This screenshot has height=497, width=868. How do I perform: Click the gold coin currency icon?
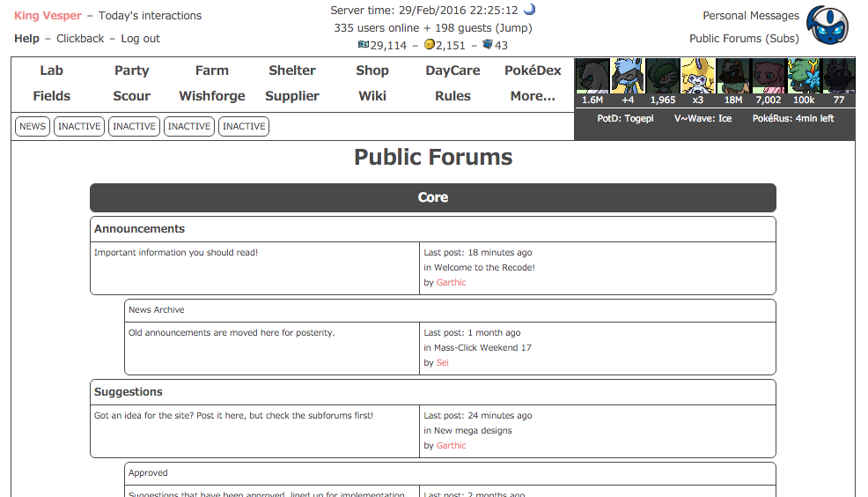[x=429, y=45]
